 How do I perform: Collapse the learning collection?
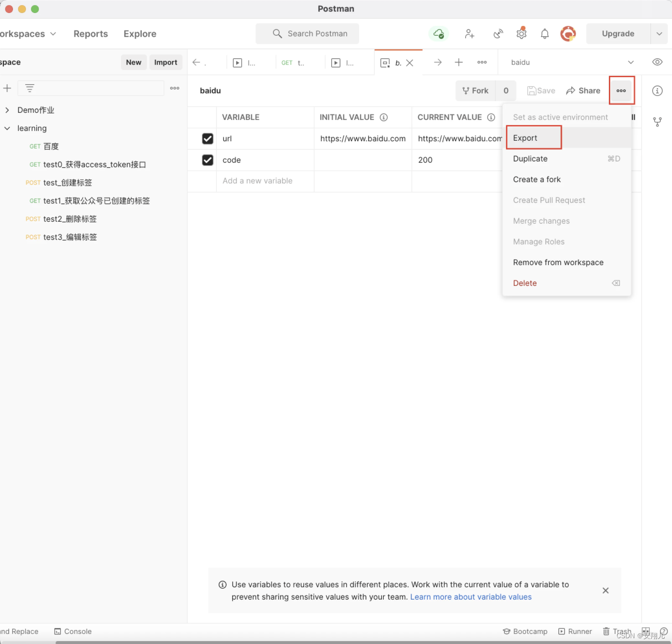tap(7, 128)
